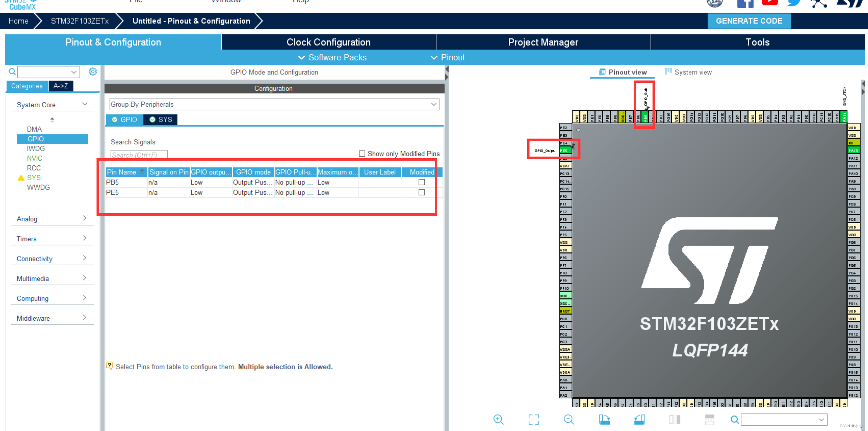
Task: Open the Twitter icon in the header
Action: pyautogui.click(x=794, y=3)
